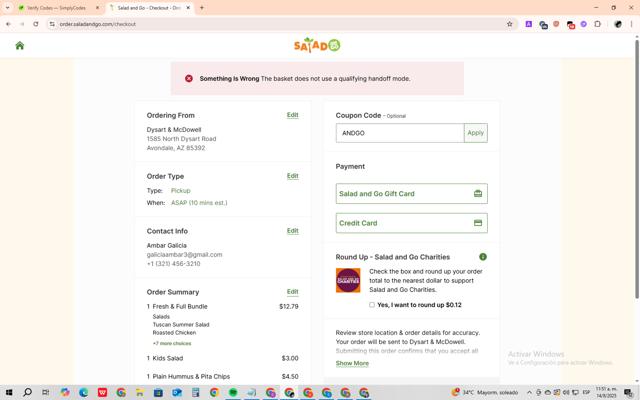Launch Microsoft Edge from the taskbar
The image size is (640, 400).
pyautogui.click(x=84, y=393)
